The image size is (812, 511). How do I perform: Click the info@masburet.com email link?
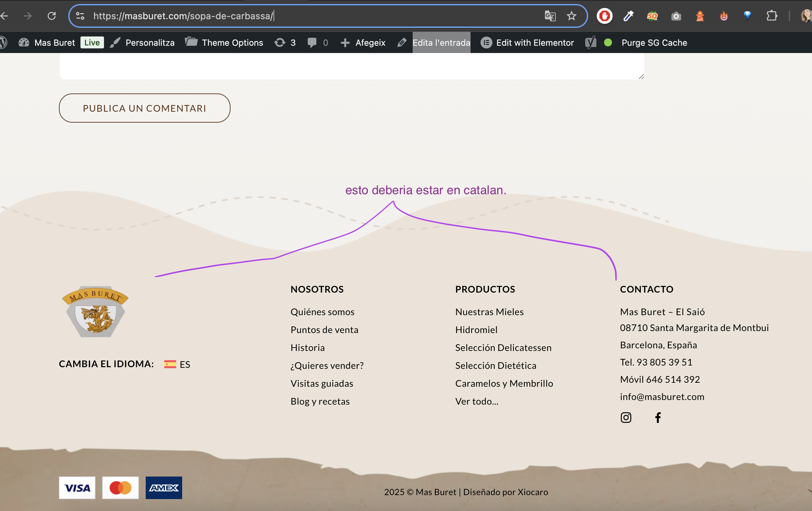tap(662, 397)
